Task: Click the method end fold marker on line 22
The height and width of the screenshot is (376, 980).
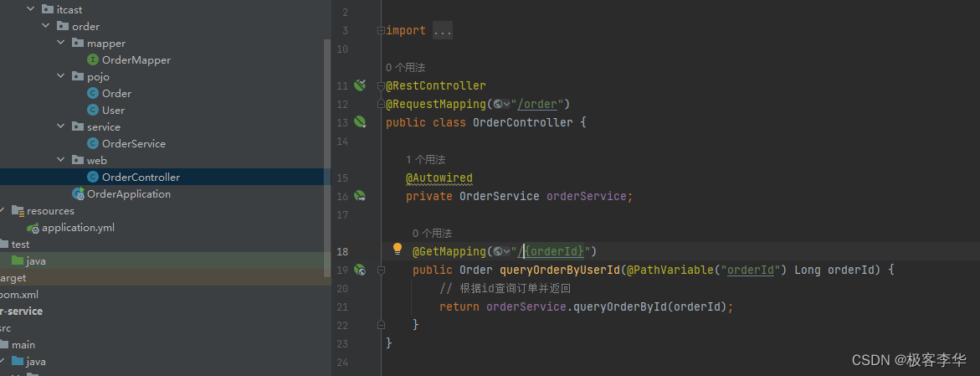Action: pos(381,324)
